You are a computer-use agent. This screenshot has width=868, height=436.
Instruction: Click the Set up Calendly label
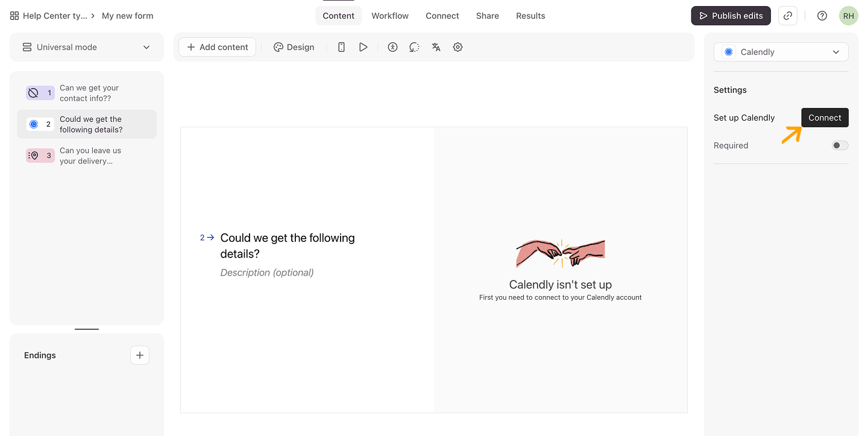pos(744,118)
